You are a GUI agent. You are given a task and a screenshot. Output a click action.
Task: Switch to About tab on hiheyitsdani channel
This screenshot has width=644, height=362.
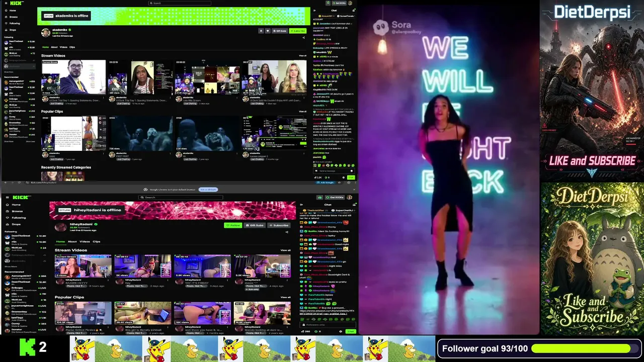point(72,241)
